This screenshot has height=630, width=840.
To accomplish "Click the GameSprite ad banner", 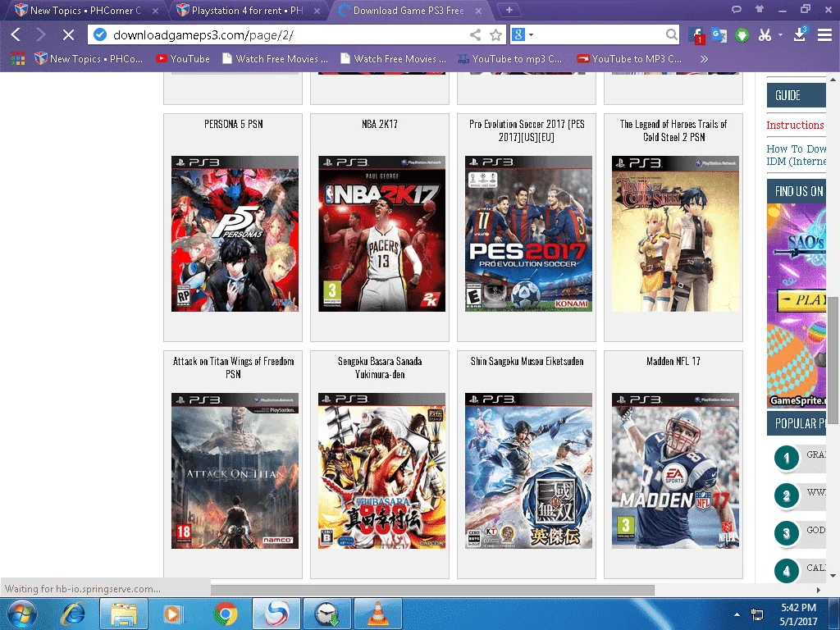I will [x=796, y=305].
